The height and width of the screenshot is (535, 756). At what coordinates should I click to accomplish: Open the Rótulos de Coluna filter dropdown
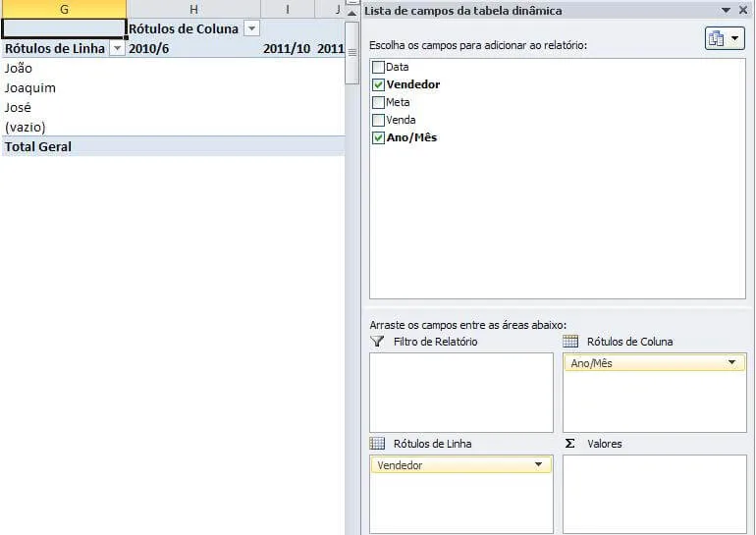coord(251,28)
